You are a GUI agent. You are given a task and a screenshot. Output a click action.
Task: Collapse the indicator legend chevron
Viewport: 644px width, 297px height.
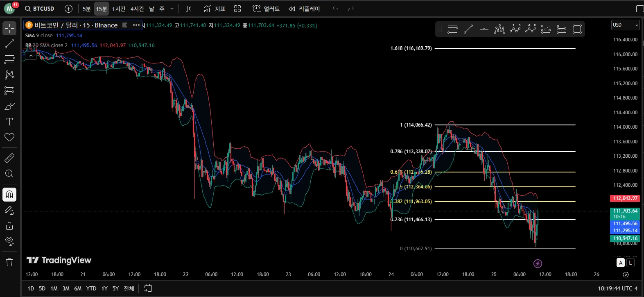click(31, 56)
